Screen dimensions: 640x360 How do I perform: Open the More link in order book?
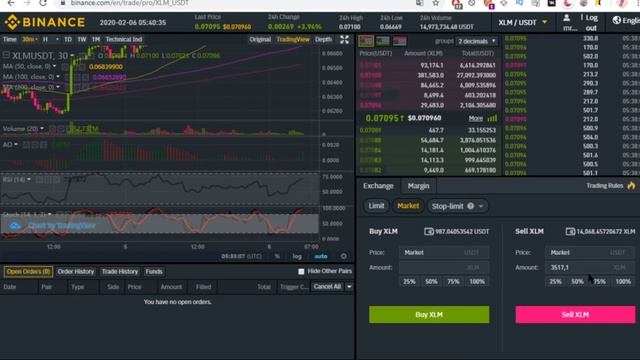[x=476, y=118]
